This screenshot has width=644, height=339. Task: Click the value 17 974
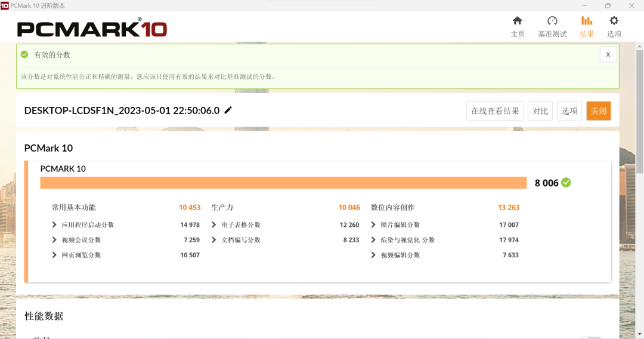click(509, 240)
